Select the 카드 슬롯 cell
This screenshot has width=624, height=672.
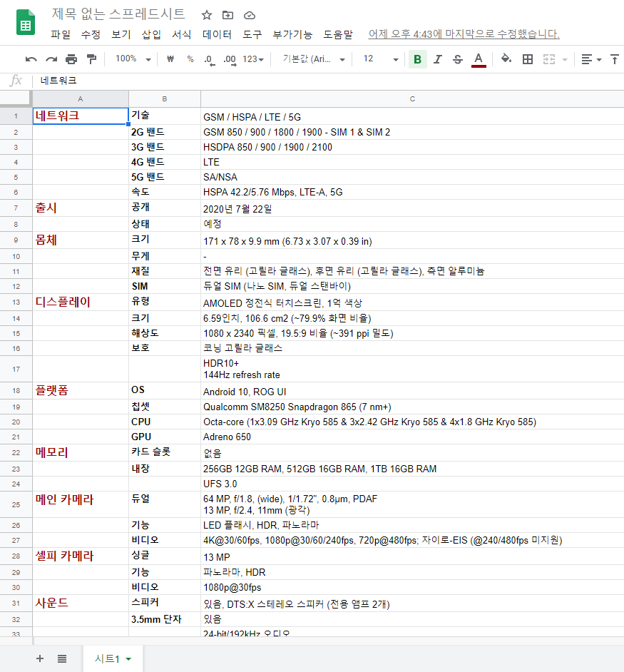165,452
